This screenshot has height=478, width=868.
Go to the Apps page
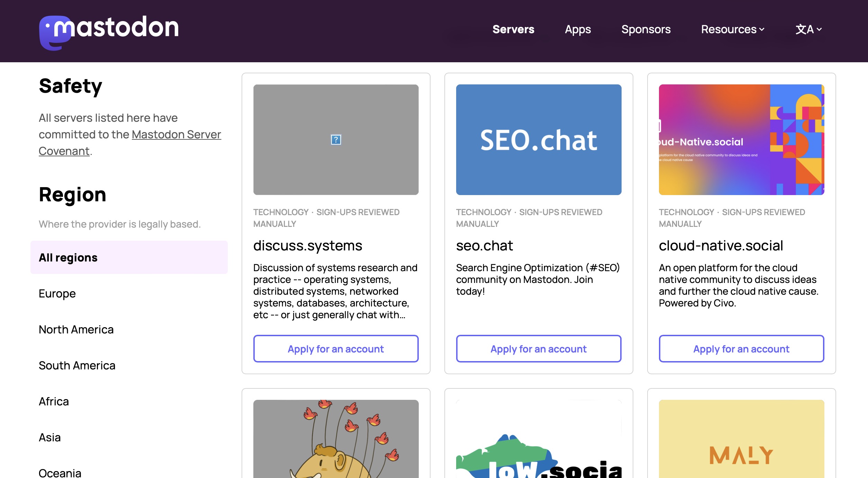point(578,29)
